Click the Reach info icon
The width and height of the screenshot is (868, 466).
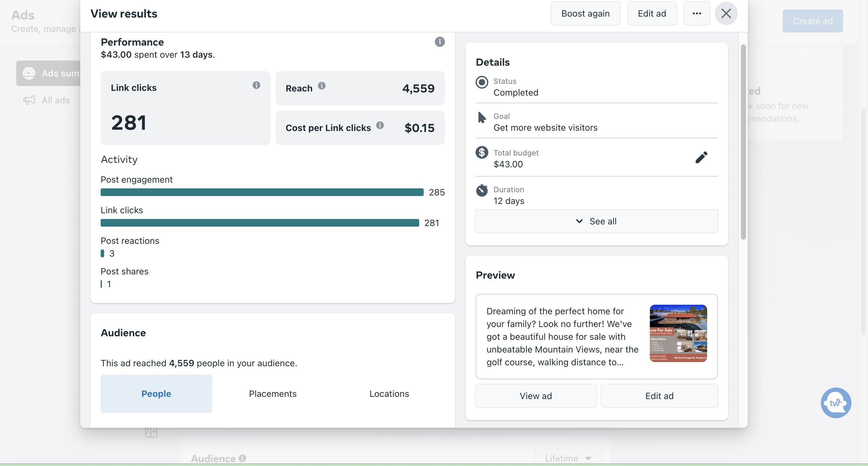pyautogui.click(x=321, y=86)
